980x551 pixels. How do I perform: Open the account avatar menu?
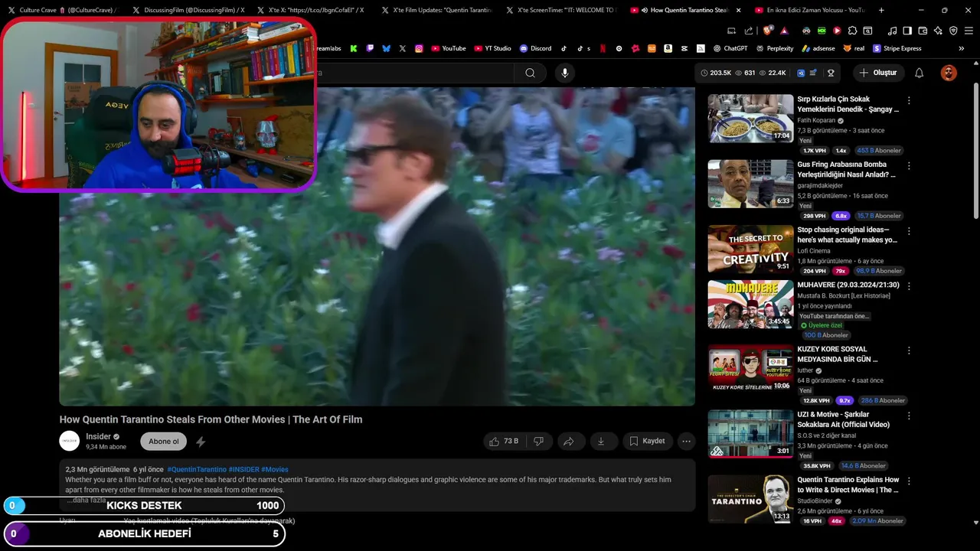pos(949,73)
